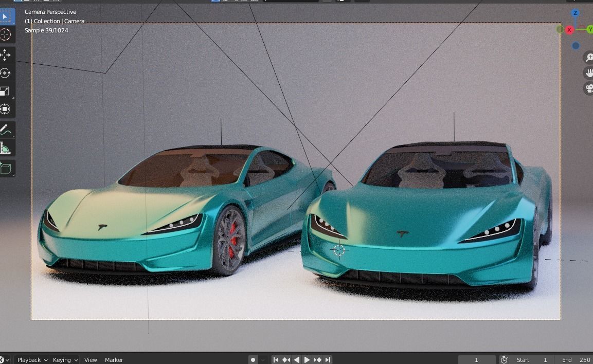Toggle preview range clock icon

[x=504, y=359]
